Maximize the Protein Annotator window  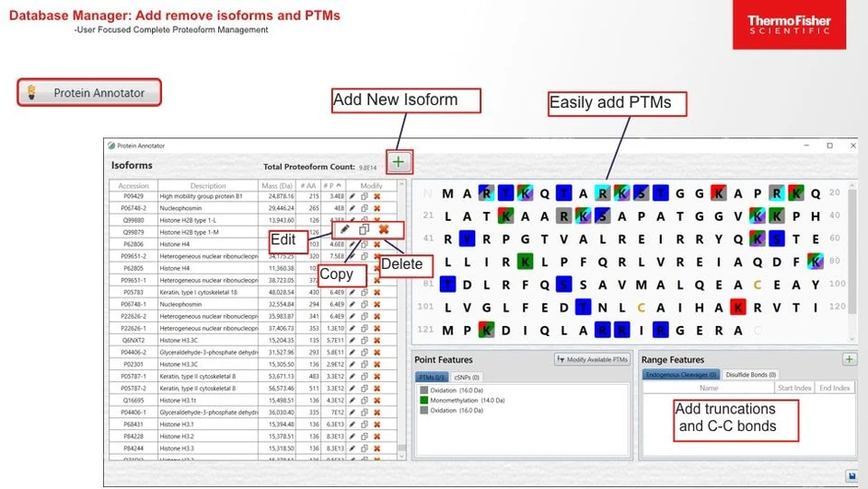tap(829, 146)
